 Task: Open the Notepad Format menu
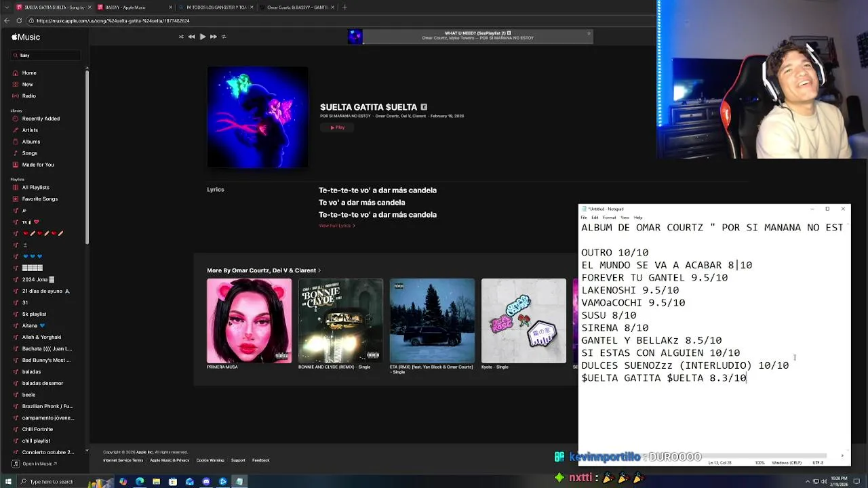(x=610, y=218)
